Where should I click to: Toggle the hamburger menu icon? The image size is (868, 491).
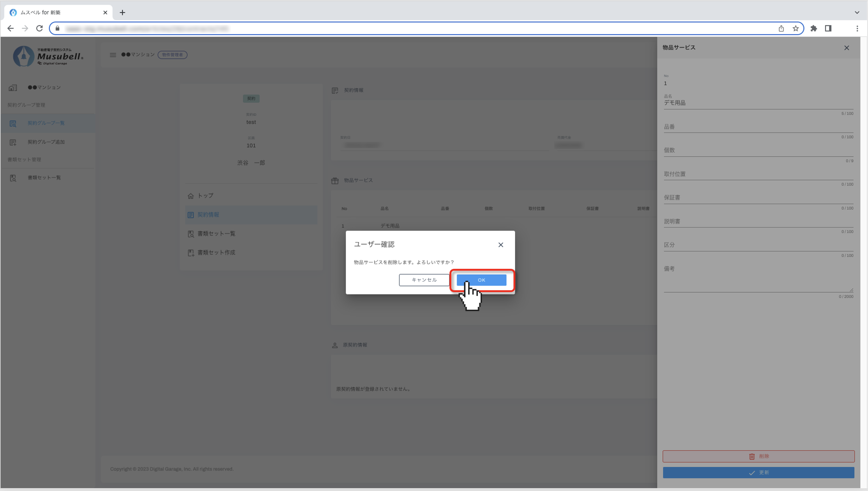[113, 55]
